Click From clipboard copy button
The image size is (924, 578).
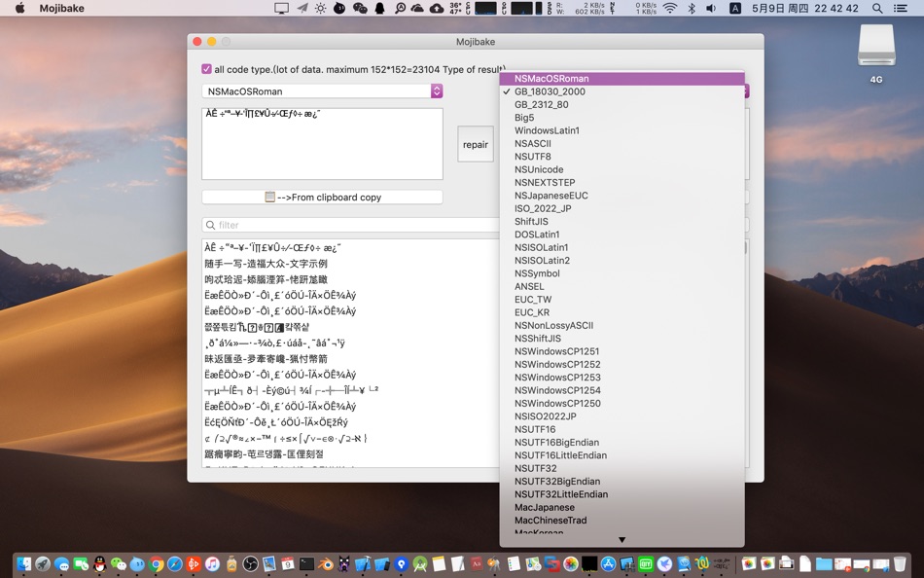322,197
